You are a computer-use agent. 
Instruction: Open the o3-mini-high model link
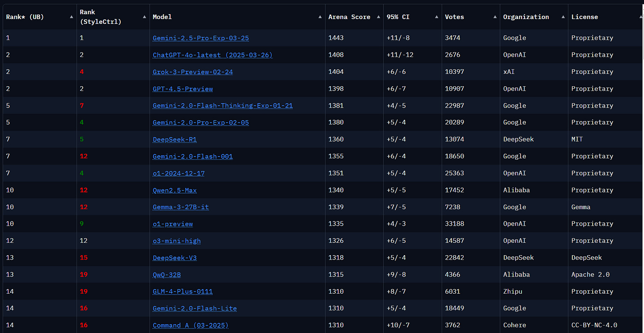tap(177, 241)
